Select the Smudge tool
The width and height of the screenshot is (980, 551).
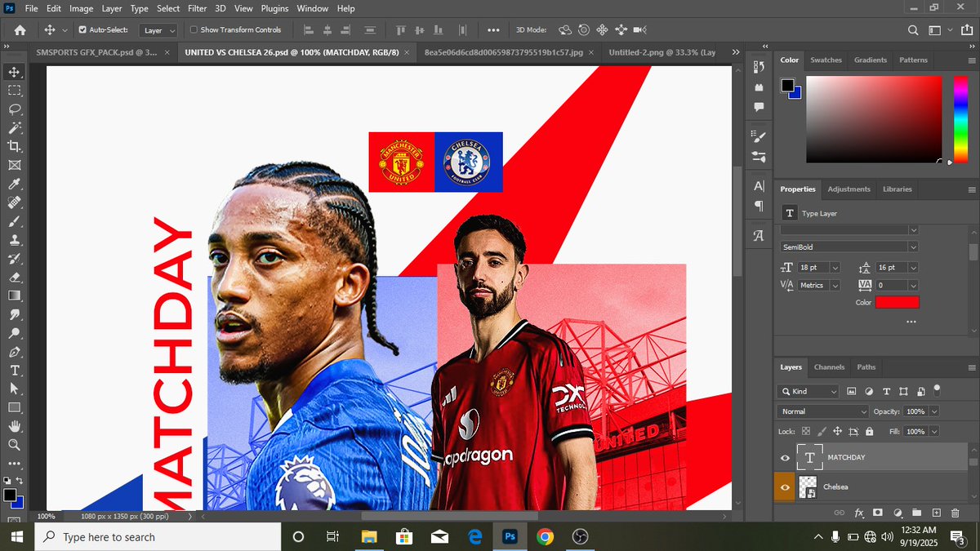[14, 314]
